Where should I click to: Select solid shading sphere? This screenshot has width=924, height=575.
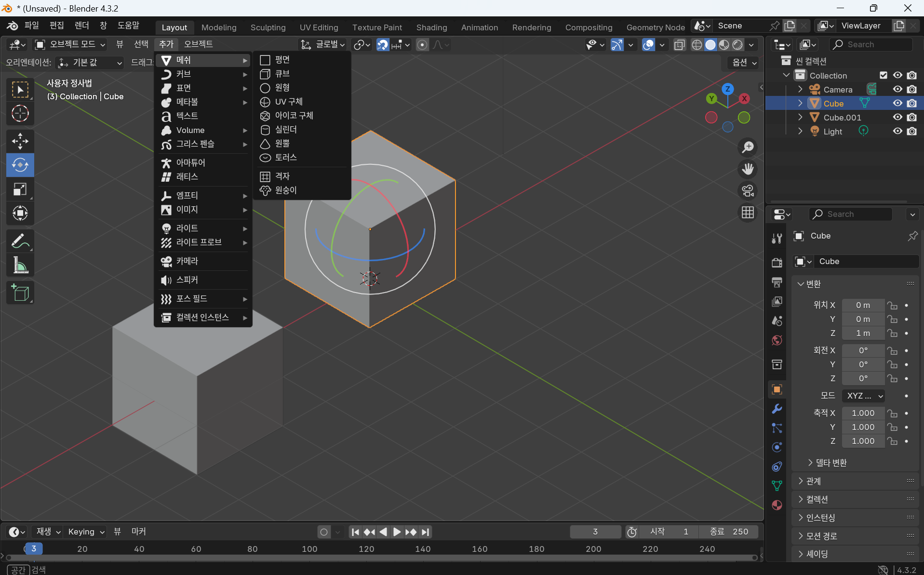[x=710, y=45]
